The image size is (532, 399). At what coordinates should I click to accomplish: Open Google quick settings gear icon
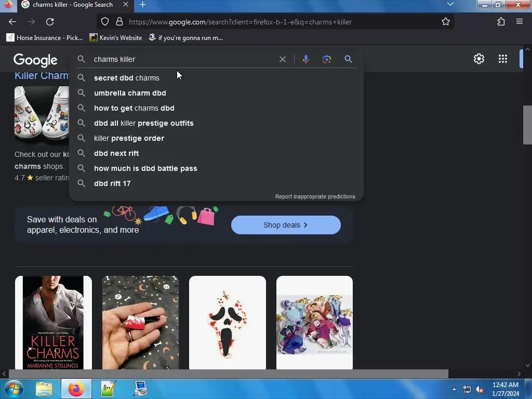pyautogui.click(x=478, y=59)
